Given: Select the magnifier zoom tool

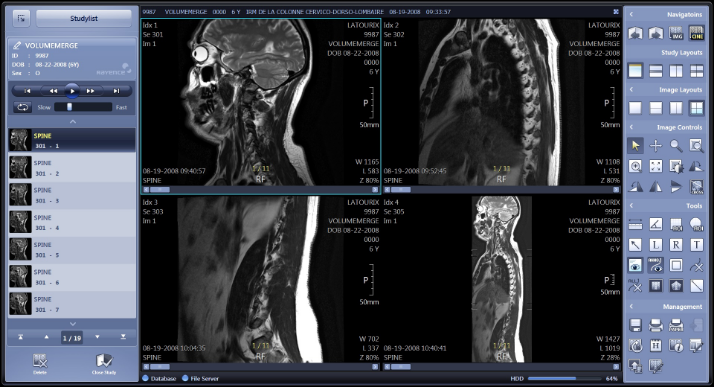Looking at the screenshot, I should [x=676, y=146].
